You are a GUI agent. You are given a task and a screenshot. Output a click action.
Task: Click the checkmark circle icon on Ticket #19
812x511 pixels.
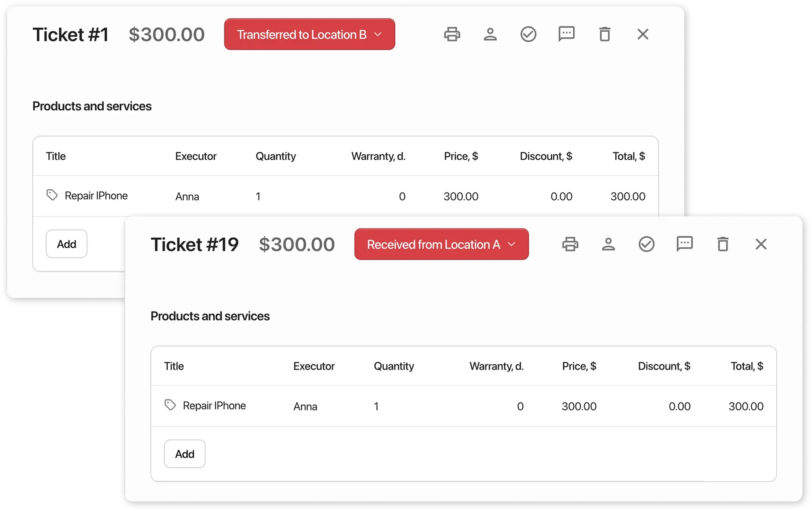[646, 244]
